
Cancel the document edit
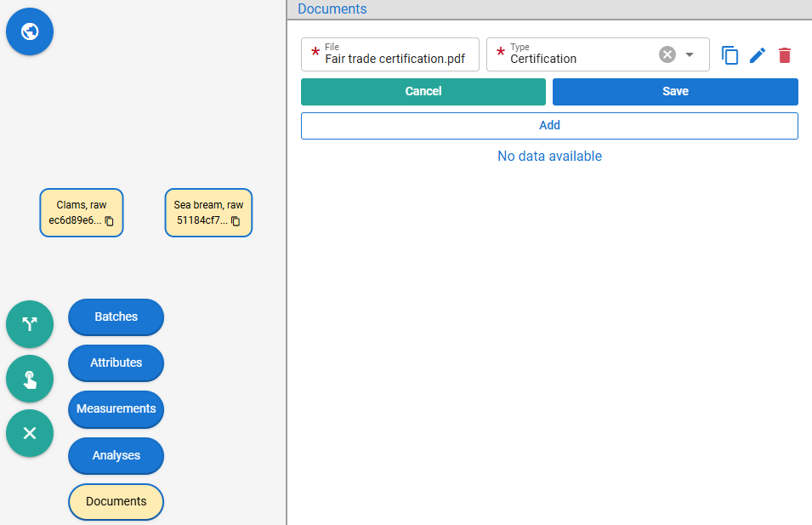423,92
